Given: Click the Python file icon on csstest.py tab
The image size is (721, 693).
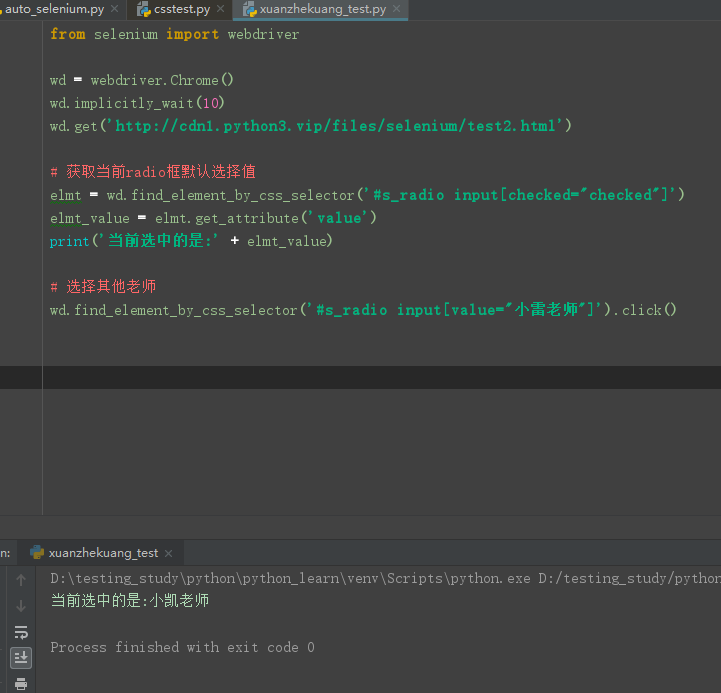Looking at the screenshot, I should (144, 10).
